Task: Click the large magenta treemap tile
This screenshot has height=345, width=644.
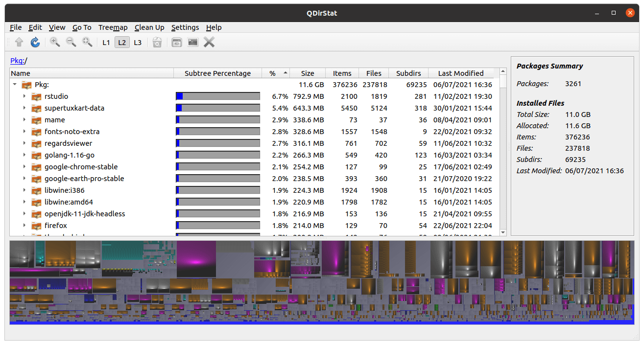Action: tap(196, 259)
